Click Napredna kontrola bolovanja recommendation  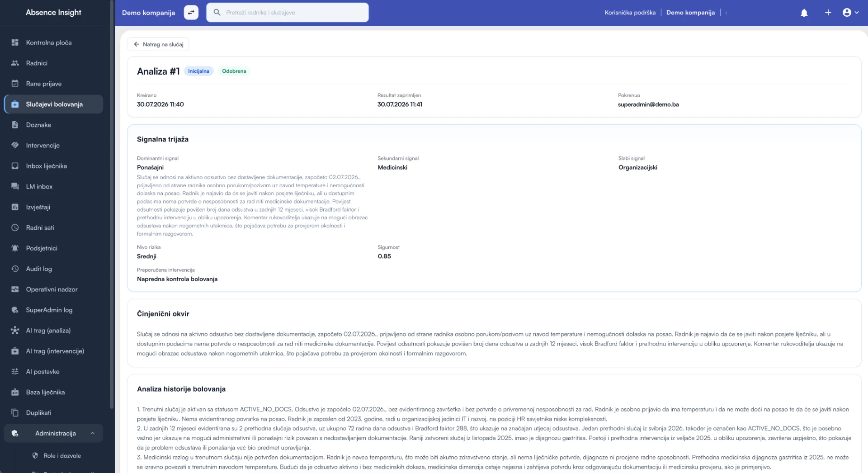pos(177,279)
